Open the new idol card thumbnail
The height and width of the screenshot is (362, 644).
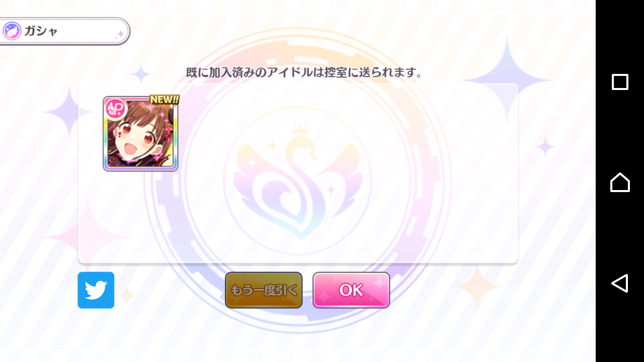pos(140,134)
